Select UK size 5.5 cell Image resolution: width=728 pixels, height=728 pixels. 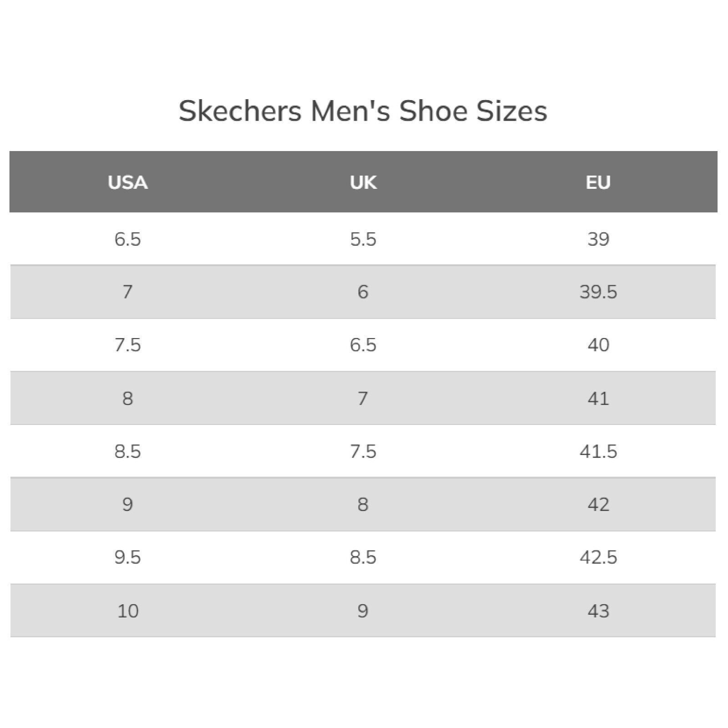coord(363,239)
